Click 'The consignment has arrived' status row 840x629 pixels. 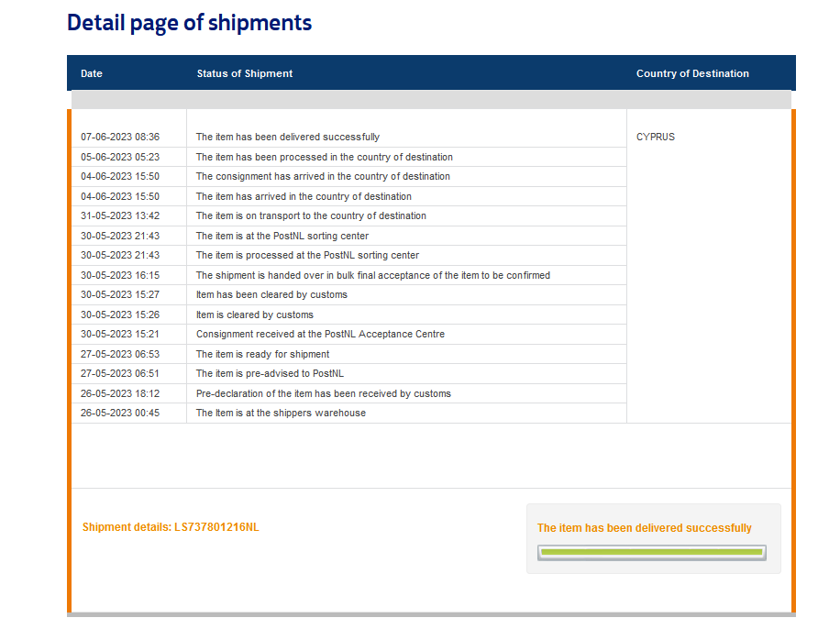point(323,176)
